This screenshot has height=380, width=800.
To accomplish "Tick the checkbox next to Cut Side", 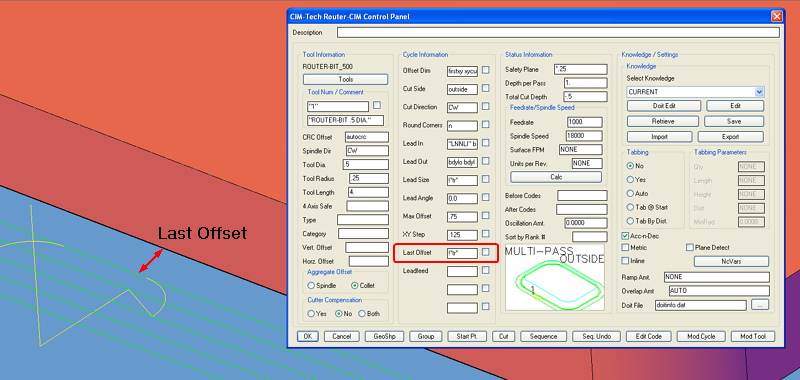I will pos(486,88).
